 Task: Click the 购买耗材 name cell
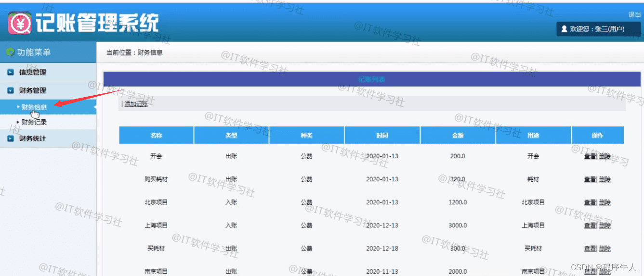pos(156,179)
